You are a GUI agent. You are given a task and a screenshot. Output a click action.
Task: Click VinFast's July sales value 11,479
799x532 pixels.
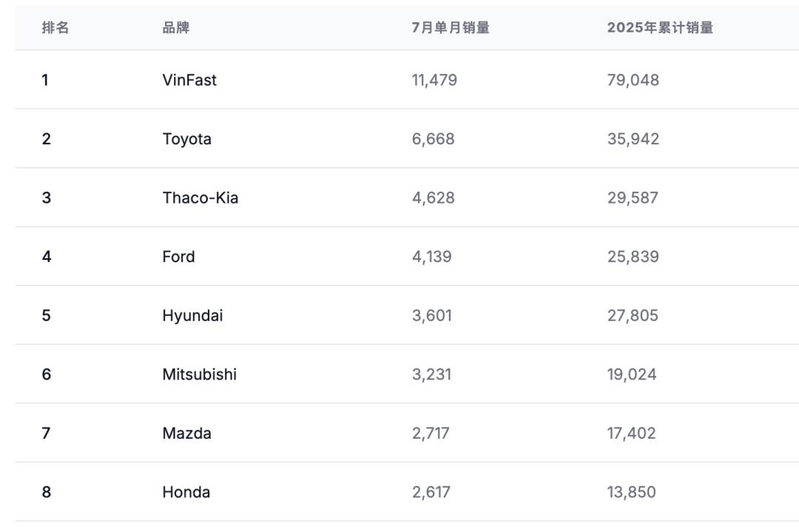point(434,80)
